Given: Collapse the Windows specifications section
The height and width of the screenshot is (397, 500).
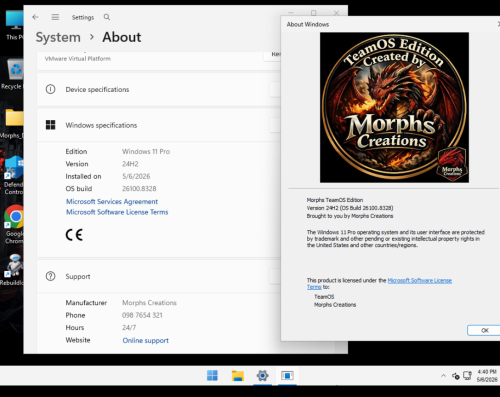Looking at the screenshot, I should click(x=159, y=125).
